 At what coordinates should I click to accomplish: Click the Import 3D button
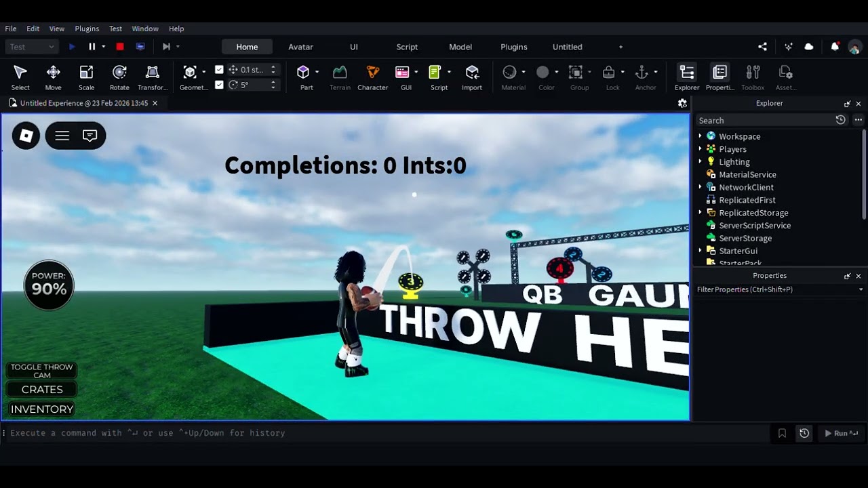[472, 77]
